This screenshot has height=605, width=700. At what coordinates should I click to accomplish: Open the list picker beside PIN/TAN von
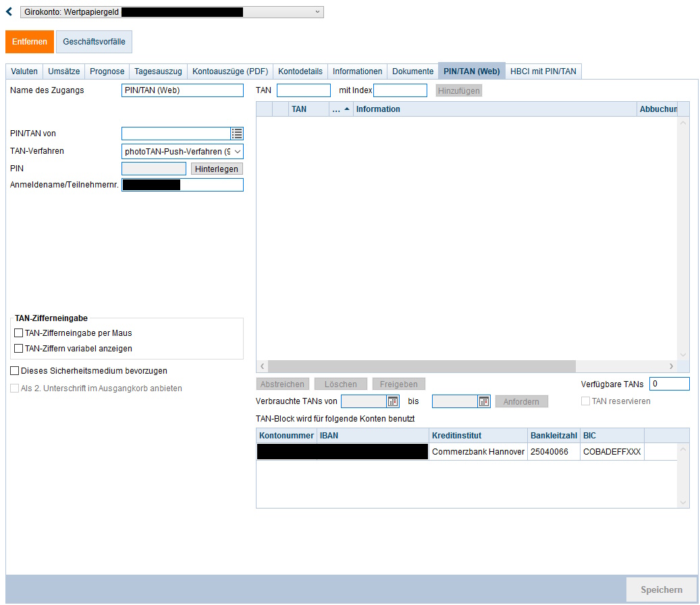click(237, 134)
